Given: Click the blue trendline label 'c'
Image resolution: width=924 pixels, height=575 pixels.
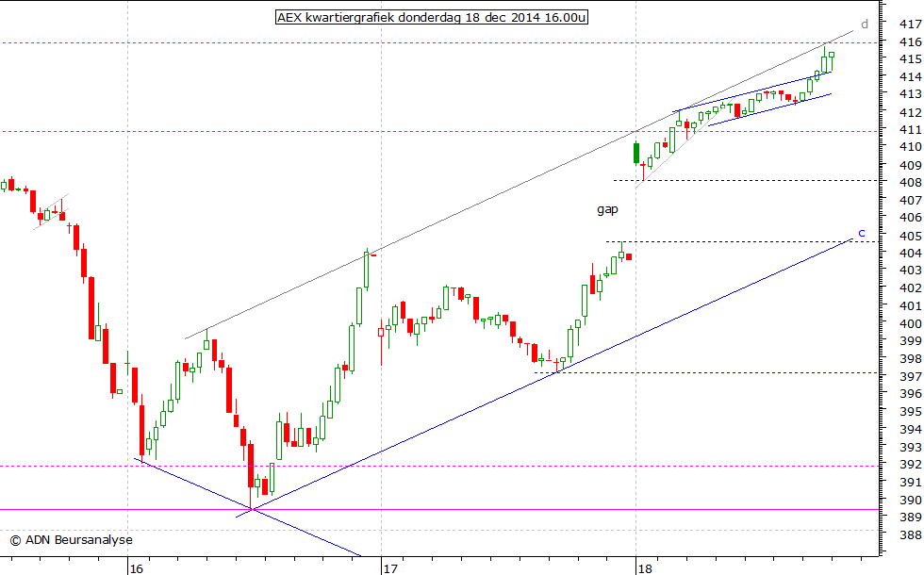Looking at the screenshot, I should (x=862, y=234).
